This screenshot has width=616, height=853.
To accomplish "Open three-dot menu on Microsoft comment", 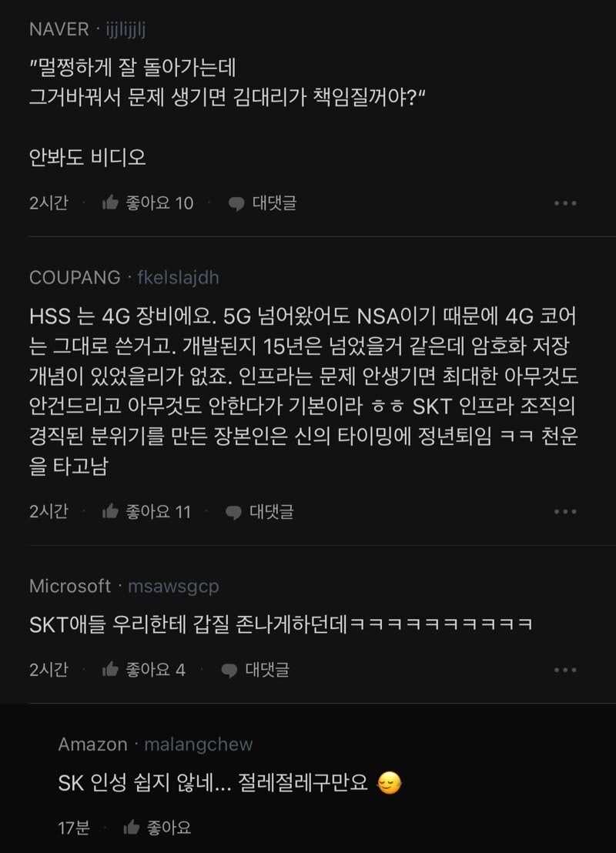I will 565,670.
